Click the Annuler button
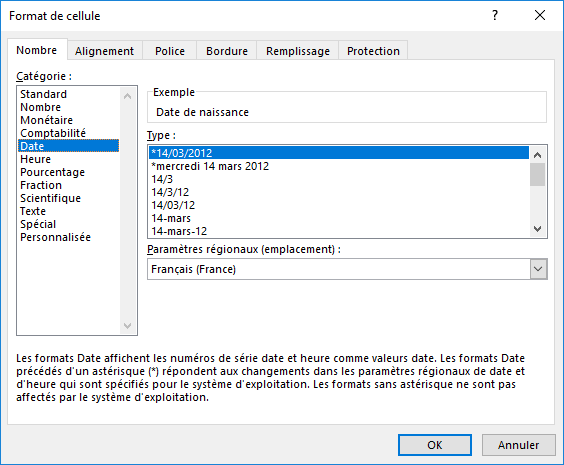564x465 pixels. click(x=518, y=445)
